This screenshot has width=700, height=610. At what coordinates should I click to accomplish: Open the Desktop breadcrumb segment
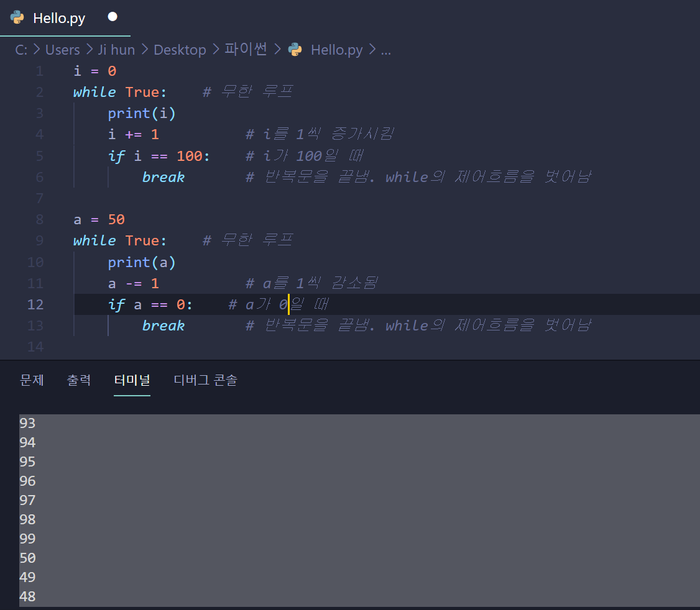coord(180,50)
